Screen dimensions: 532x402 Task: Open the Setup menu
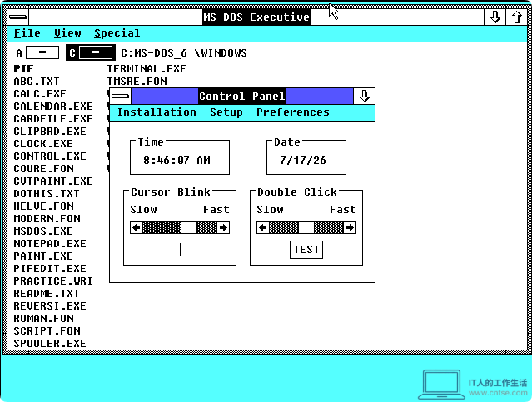tap(226, 112)
